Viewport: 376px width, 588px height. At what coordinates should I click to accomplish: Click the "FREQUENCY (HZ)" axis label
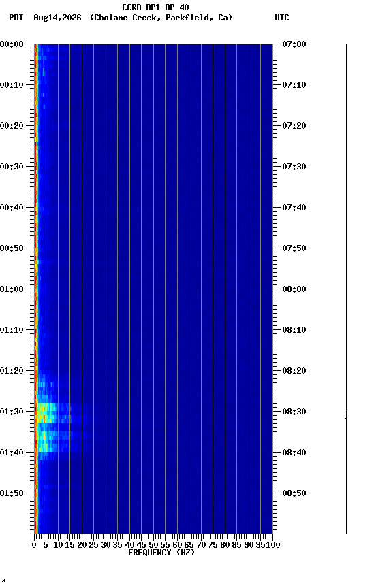pos(161,553)
